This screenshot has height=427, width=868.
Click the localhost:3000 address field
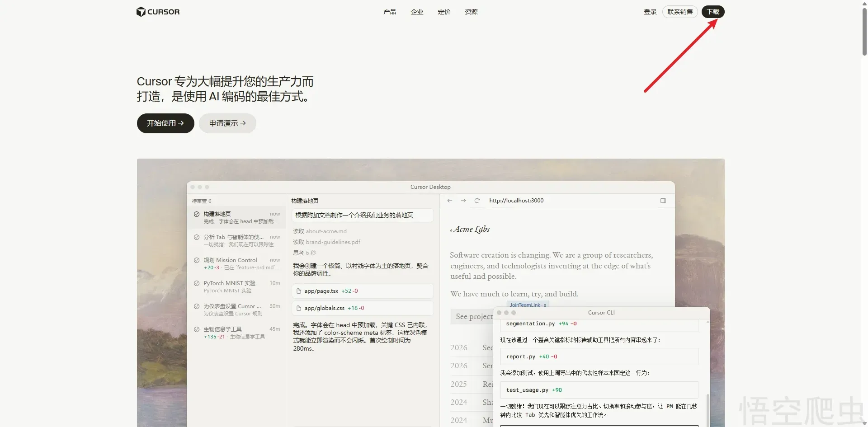pos(516,201)
